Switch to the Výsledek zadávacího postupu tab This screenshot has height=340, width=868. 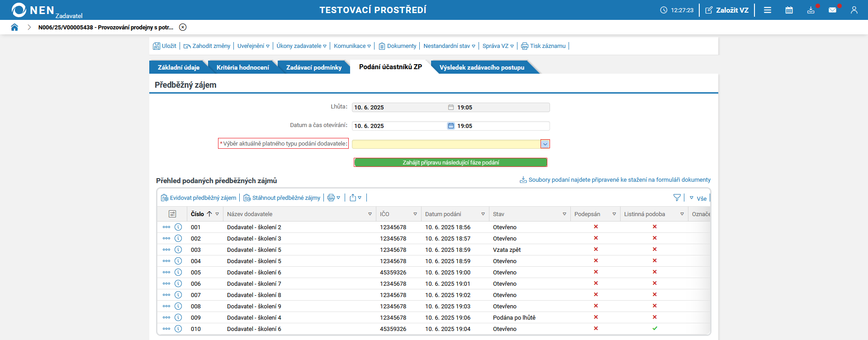[482, 67]
